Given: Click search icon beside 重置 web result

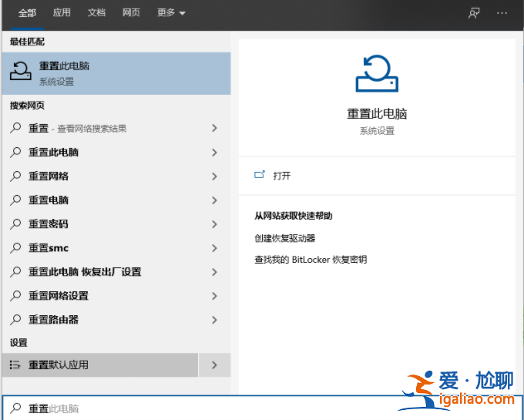Looking at the screenshot, I should click(x=15, y=128).
